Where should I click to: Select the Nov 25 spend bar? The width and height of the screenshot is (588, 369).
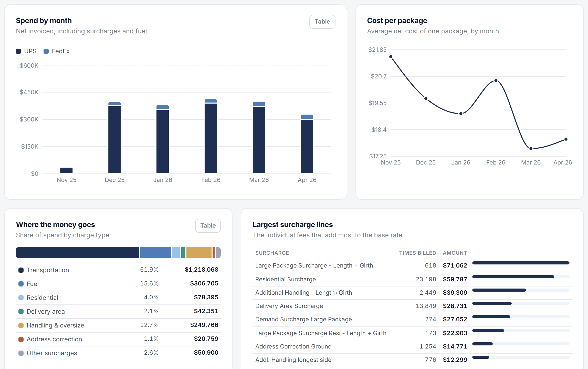[66, 170]
